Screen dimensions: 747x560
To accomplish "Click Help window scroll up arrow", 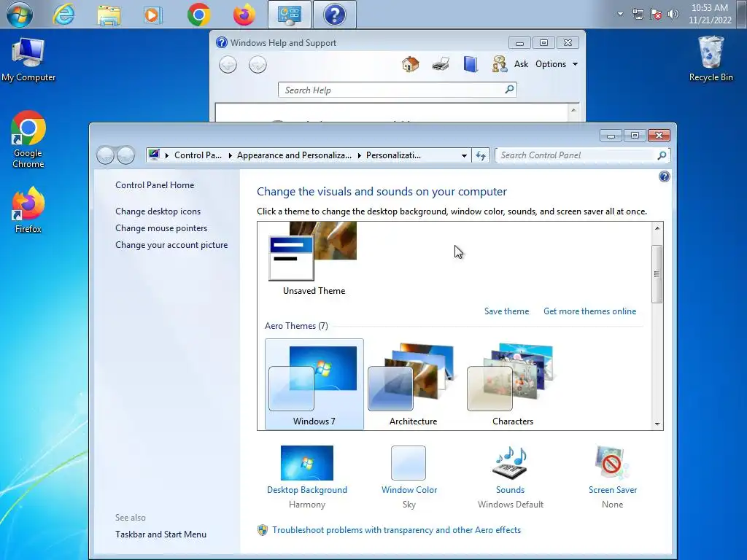I will [573, 110].
